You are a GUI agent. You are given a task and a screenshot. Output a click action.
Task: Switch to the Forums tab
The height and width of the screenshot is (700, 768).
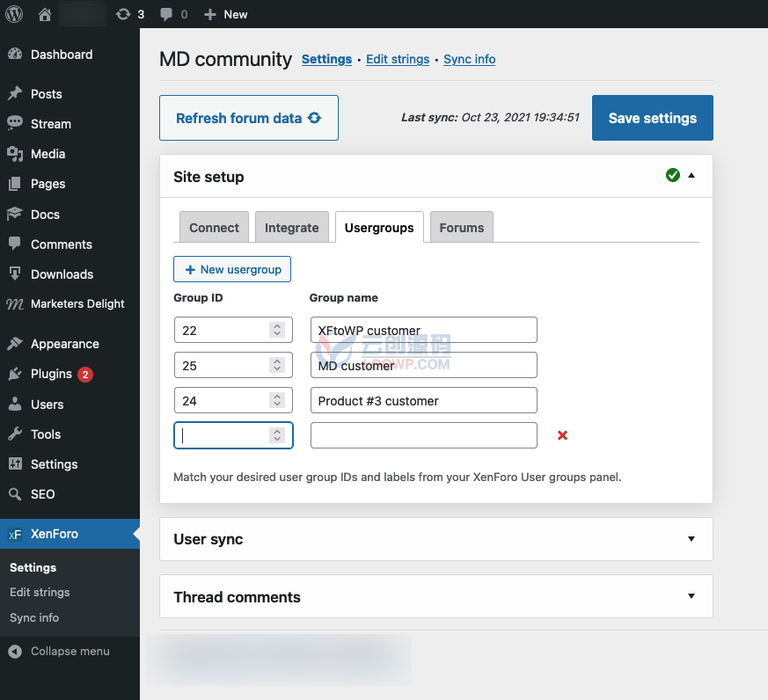coord(461,228)
